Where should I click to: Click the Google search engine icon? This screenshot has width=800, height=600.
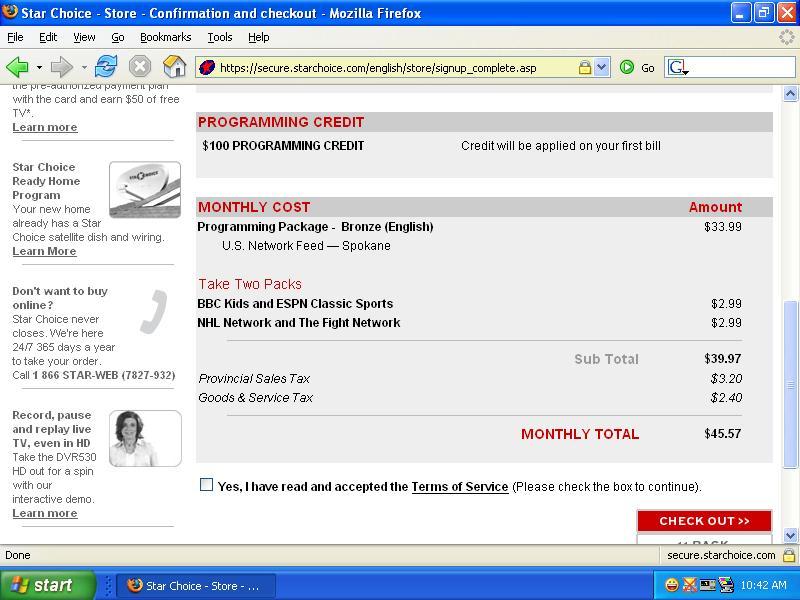point(677,67)
